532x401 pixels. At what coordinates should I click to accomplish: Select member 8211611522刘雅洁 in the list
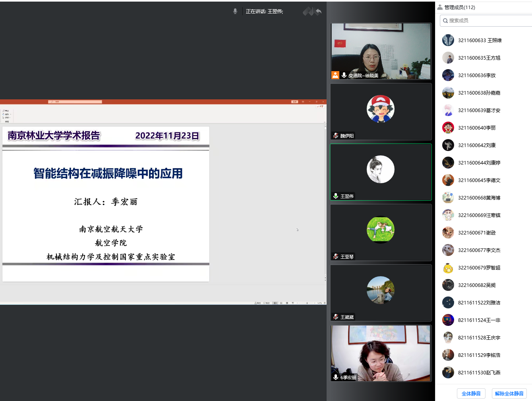[x=479, y=302]
